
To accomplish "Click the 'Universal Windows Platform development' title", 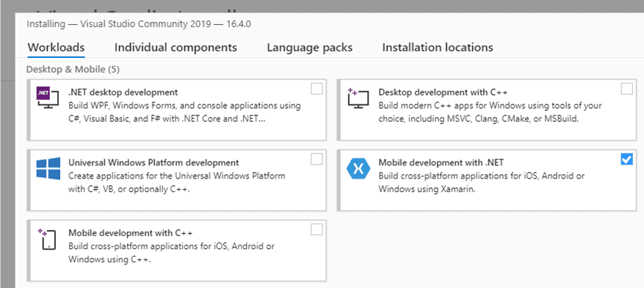I will click(x=153, y=162).
